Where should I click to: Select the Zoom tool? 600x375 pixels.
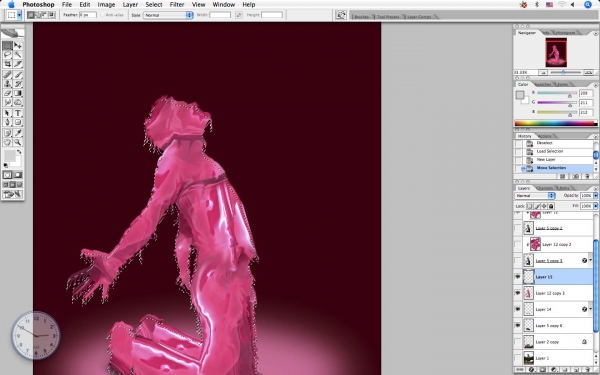tap(18, 142)
